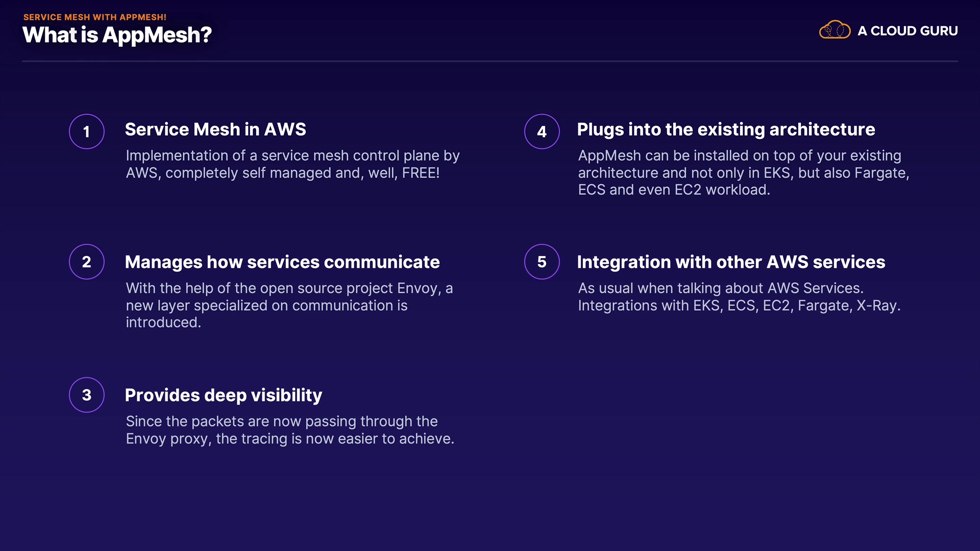Click the paragraph mentioning Fargate and EC2 workload
The width and height of the screenshot is (980, 551).
point(743,172)
